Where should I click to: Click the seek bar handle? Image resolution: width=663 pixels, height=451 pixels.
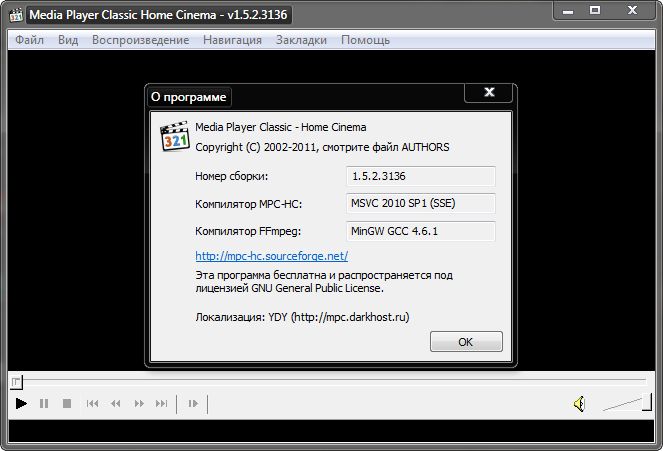[15, 381]
